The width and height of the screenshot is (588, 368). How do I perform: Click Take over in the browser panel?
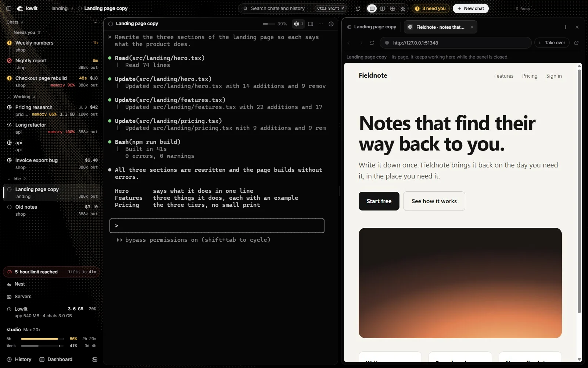552,43
